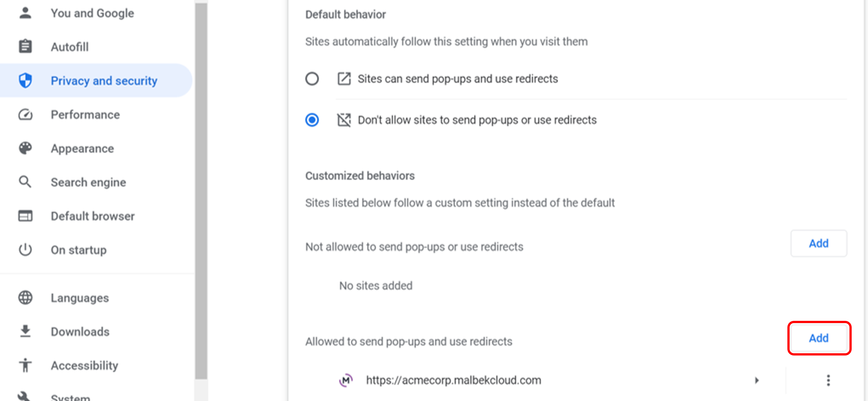Add a site to Allowed pop-ups list

click(819, 338)
